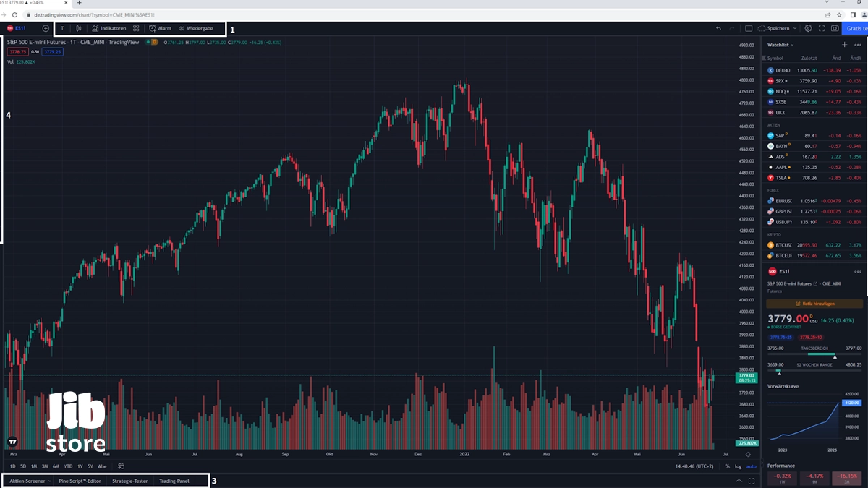Expand the Speichern save options dropdown
This screenshot has width=868, height=488.
[794, 28]
